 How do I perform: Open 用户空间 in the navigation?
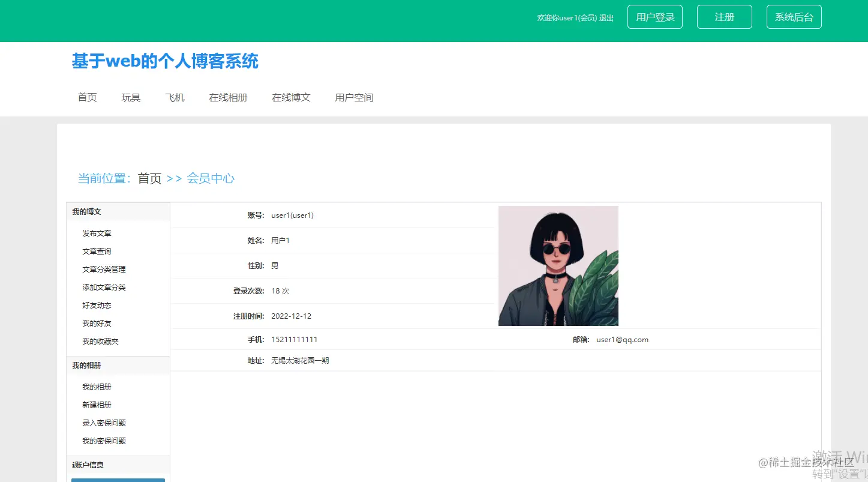355,97
